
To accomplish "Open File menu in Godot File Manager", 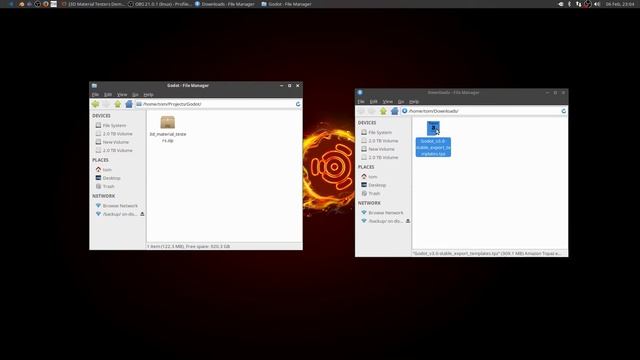I will point(95,95).
